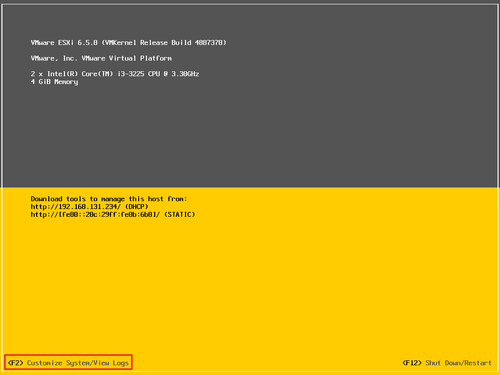The image size is (500, 375).
Task: Click the (STATIC) label after the IPv6 address
Action: click(180, 214)
